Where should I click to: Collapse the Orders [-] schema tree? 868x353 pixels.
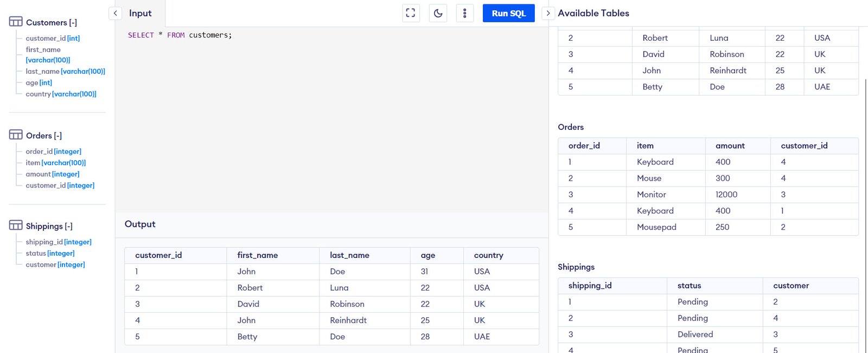click(x=44, y=135)
